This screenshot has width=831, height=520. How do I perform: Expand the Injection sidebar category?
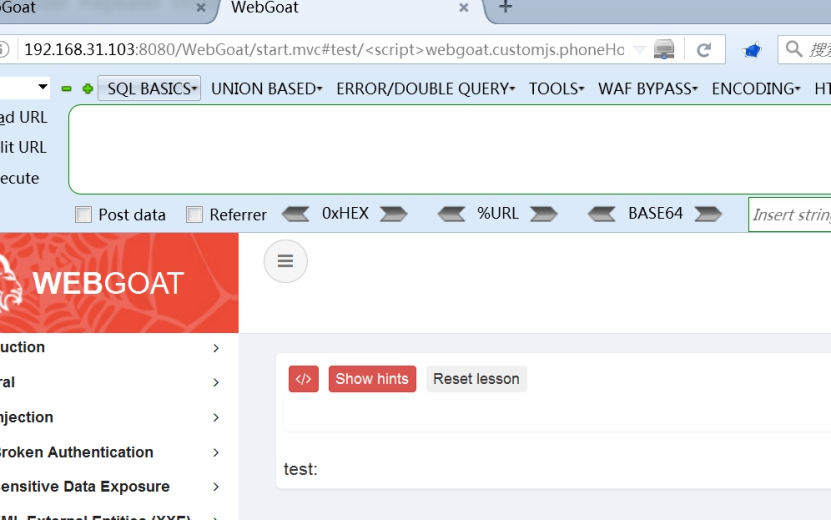coord(216,418)
